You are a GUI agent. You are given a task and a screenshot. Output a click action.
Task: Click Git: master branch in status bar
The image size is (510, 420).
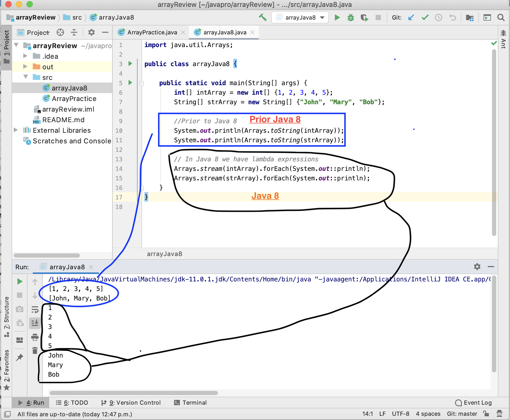click(x=462, y=414)
